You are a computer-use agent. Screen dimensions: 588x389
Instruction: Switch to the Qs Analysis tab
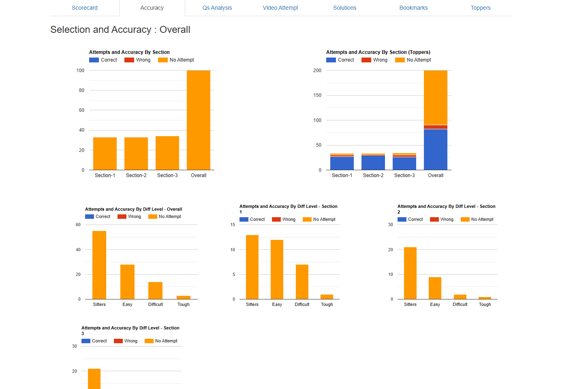[x=217, y=8]
